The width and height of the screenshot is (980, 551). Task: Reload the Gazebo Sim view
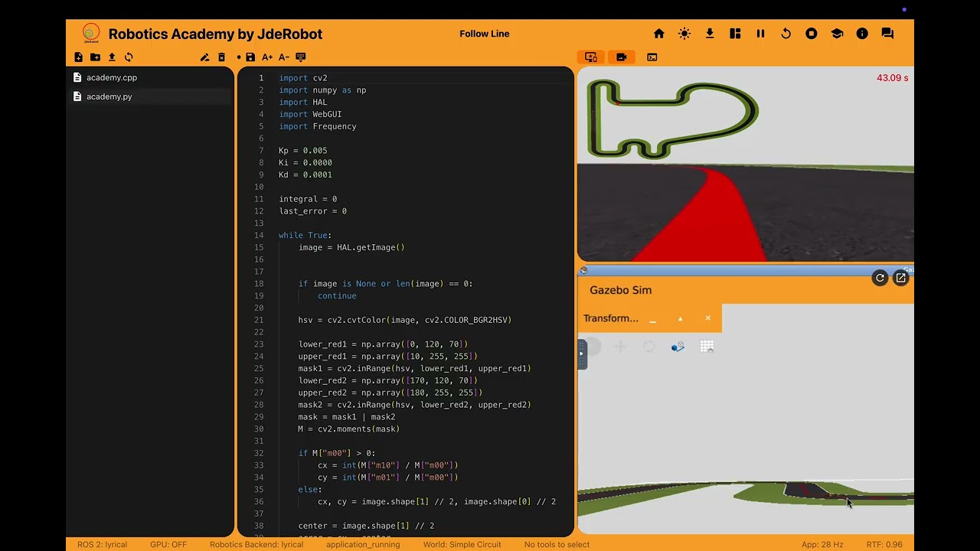880,279
